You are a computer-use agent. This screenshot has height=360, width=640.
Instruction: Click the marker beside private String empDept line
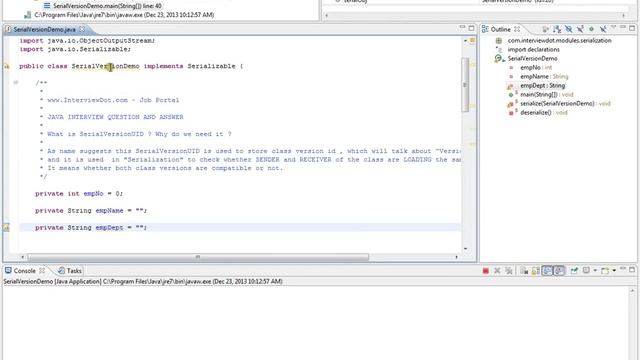pyautogui.click(x=7, y=228)
